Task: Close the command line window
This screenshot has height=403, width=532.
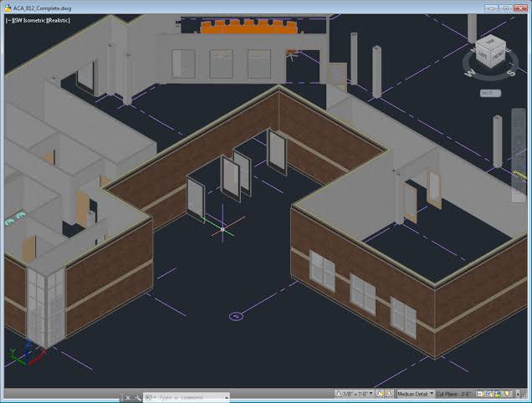Action: point(128,398)
